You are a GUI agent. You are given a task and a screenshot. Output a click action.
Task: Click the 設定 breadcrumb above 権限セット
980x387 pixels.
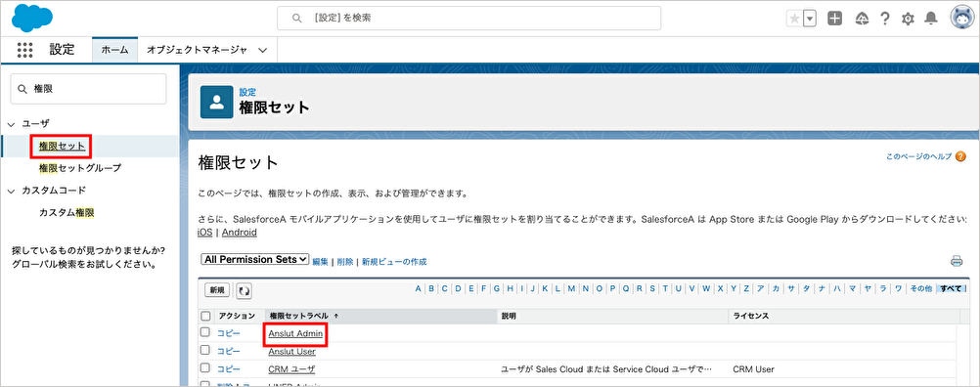[x=246, y=92]
